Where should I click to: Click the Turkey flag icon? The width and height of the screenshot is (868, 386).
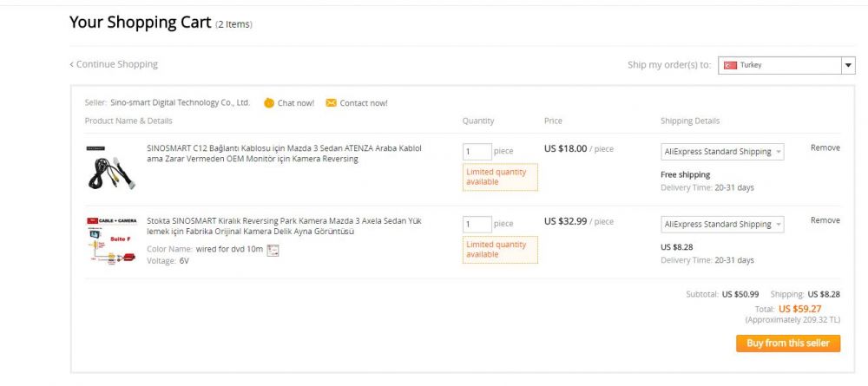click(x=730, y=65)
